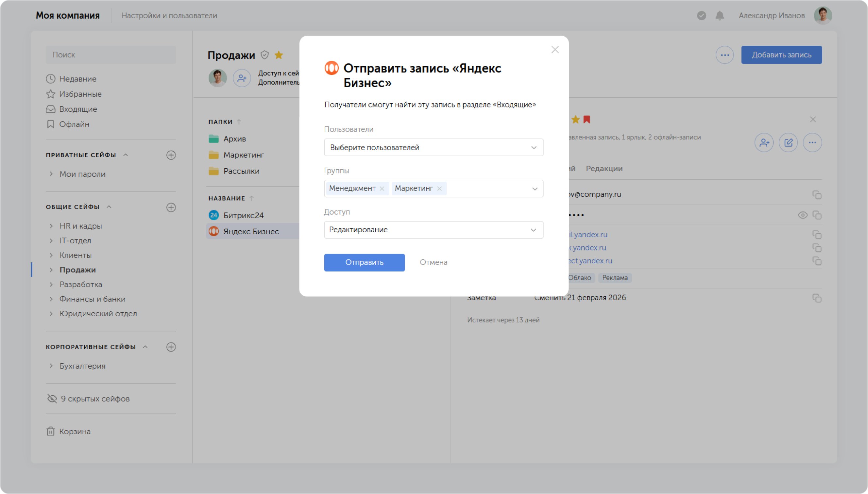
Task: Add a new corporate safe
Action: (171, 347)
